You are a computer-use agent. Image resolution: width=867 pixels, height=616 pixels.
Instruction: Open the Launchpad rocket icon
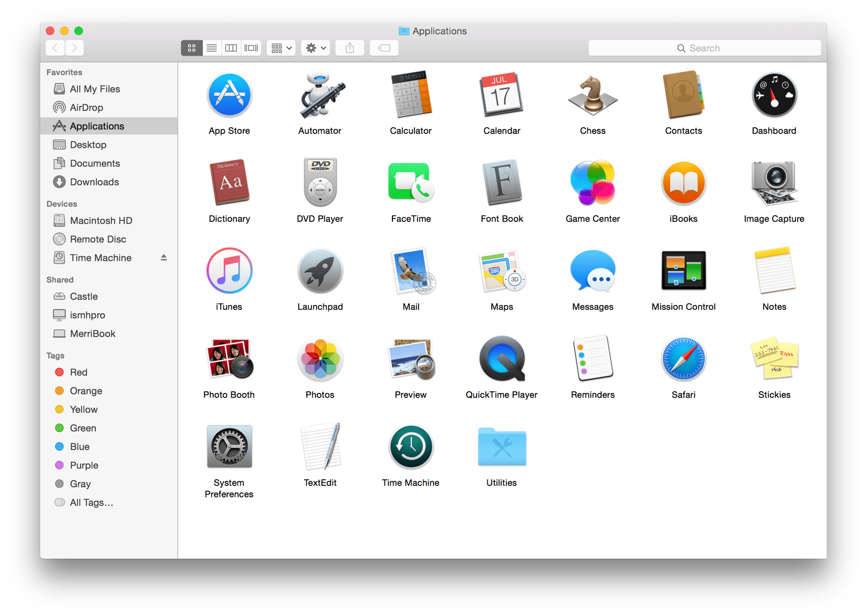[x=320, y=270]
